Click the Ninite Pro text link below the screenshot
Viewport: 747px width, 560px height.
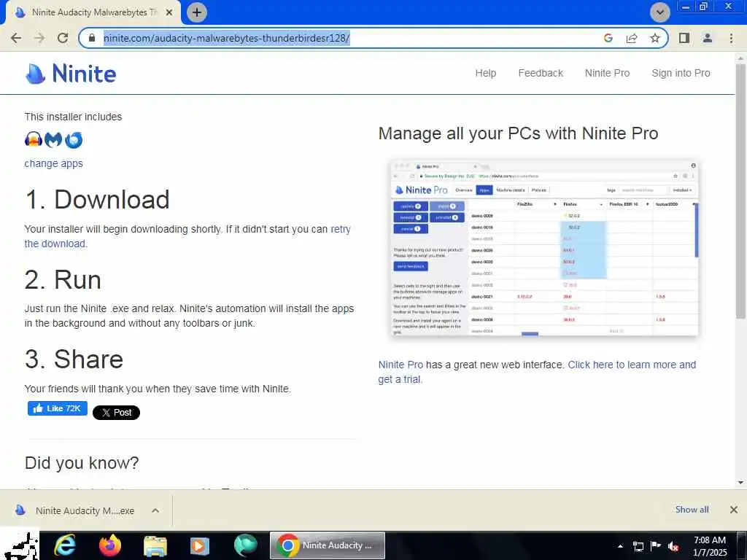pos(400,365)
